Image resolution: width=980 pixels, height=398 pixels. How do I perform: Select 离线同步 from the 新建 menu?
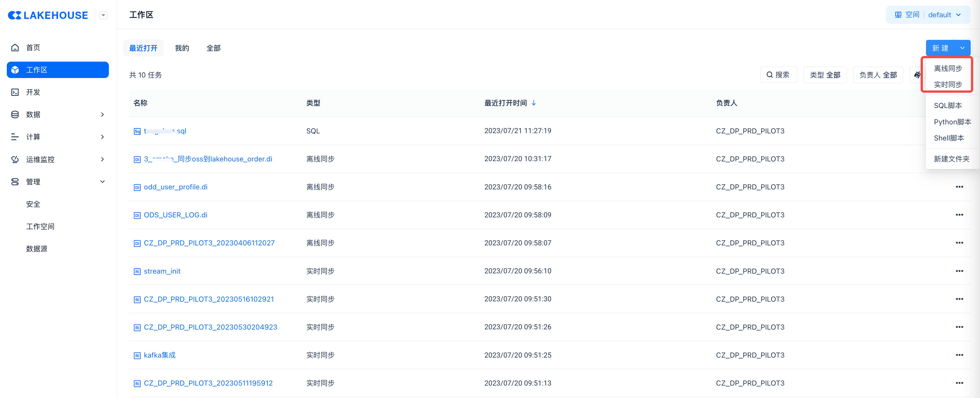[x=948, y=68]
